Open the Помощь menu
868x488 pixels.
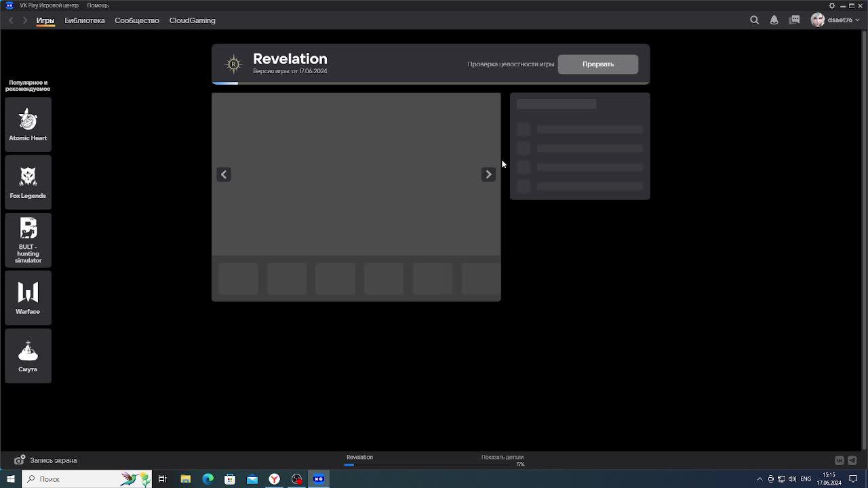pyautogui.click(x=98, y=5)
